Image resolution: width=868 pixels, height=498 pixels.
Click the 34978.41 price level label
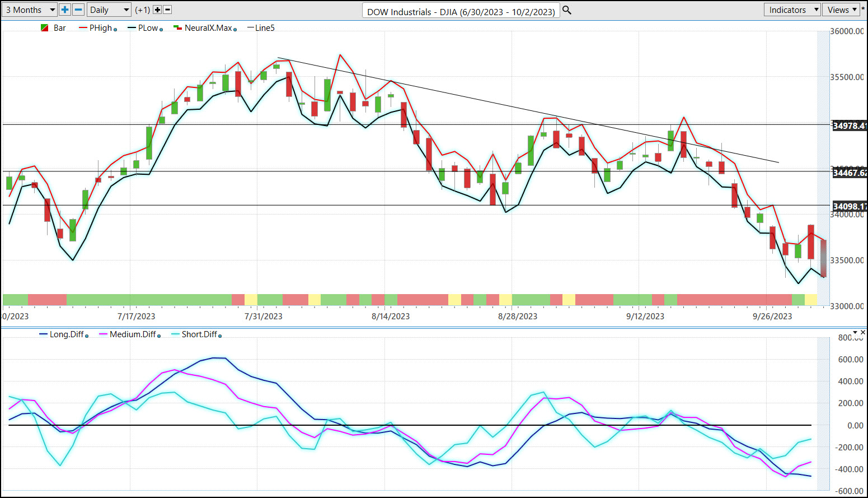click(x=850, y=125)
